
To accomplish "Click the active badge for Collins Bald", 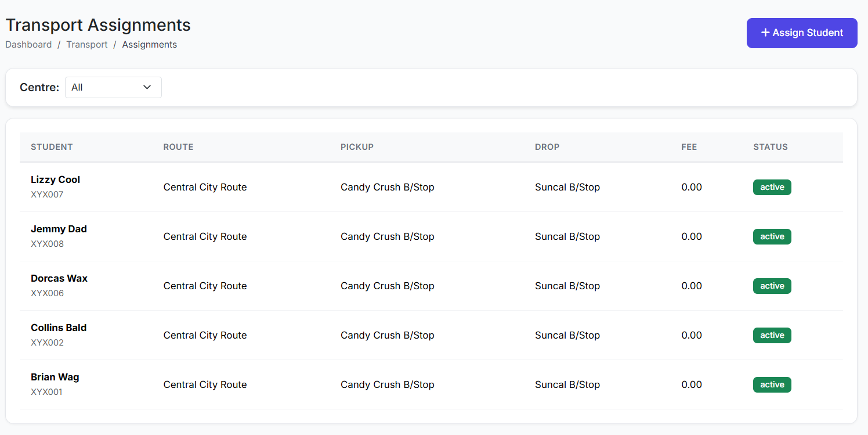I will pyautogui.click(x=772, y=335).
